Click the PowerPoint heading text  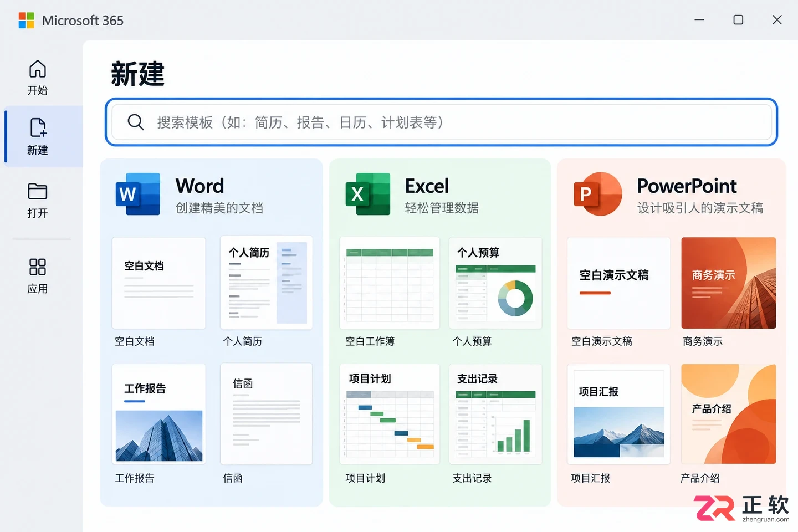click(687, 186)
